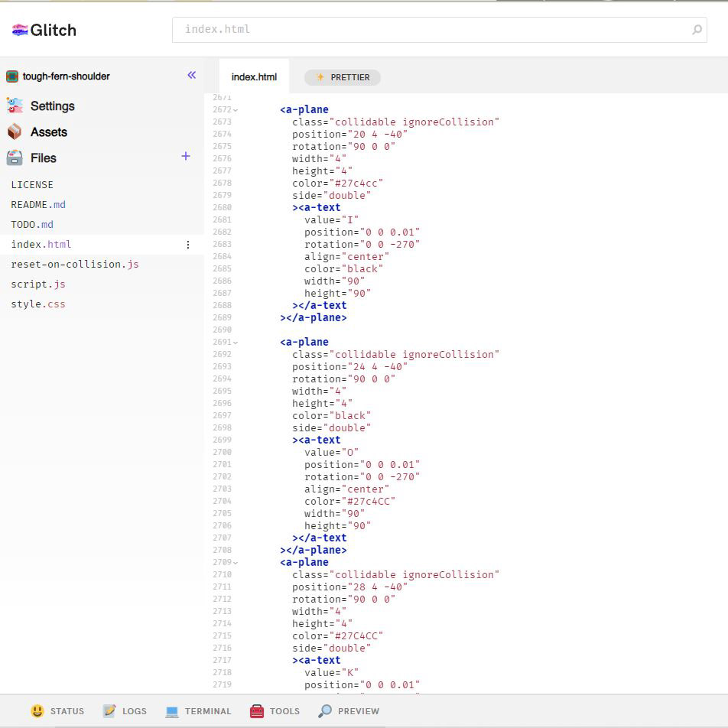Click value="I" on line 2681
The image size is (728, 728).
click(x=332, y=220)
